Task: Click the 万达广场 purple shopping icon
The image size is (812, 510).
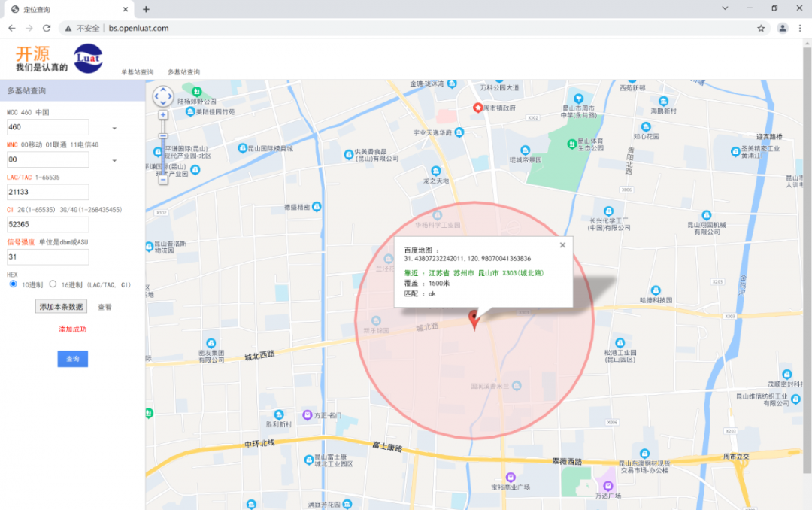Action: coord(607,486)
